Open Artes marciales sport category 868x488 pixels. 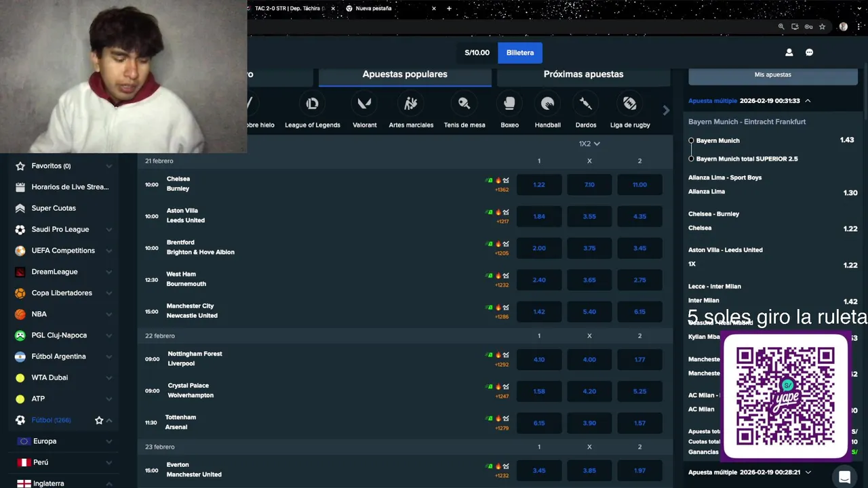click(411, 104)
